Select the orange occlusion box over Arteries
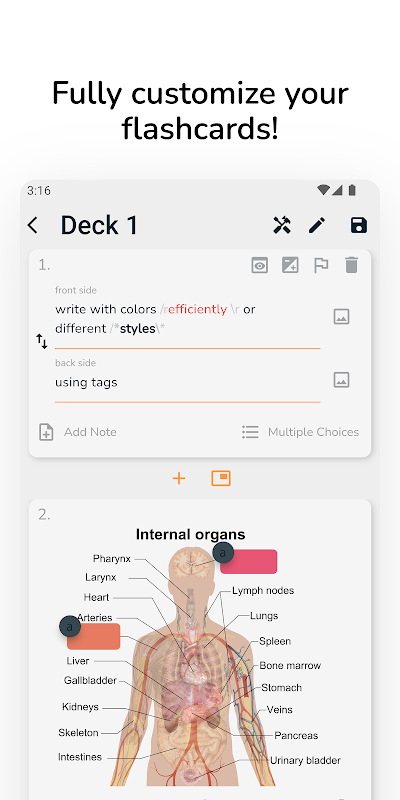The width and height of the screenshot is (400, 800). [x=93, y=636]
